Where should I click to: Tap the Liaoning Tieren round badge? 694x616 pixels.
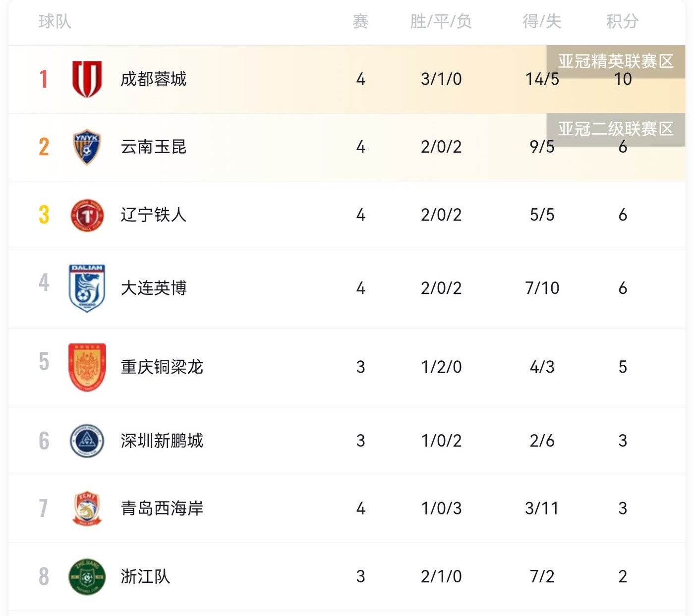click(87, 215)
